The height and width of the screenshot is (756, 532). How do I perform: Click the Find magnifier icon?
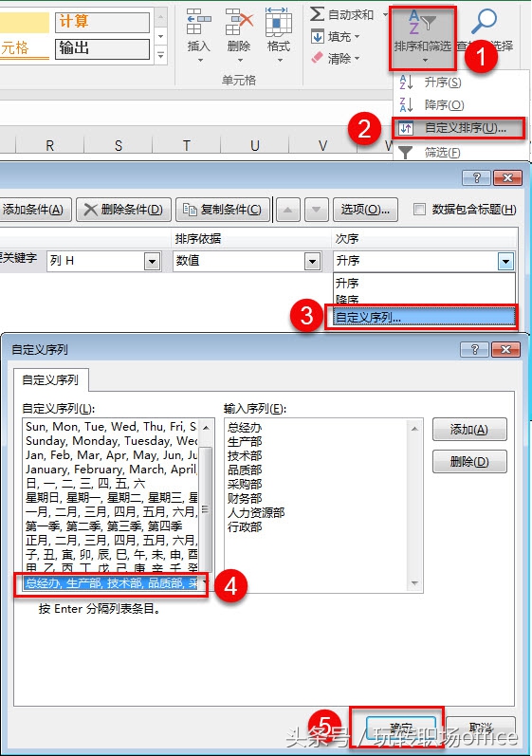(484, 22)
